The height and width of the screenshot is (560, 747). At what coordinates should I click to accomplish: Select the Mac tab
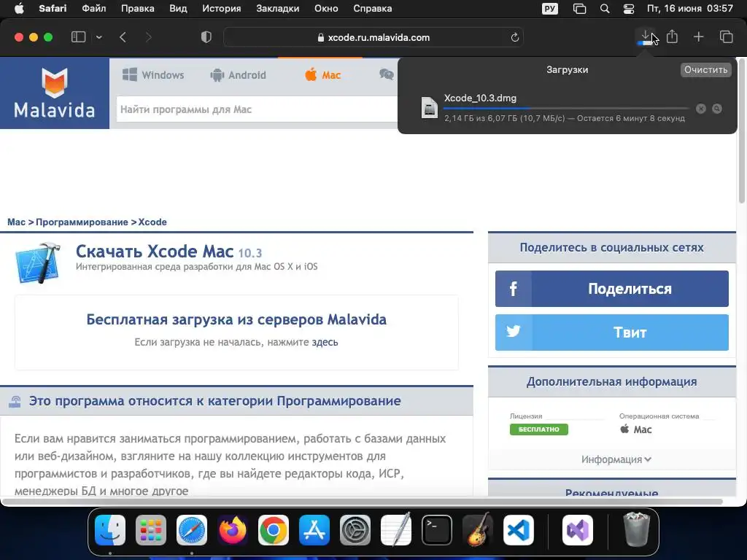tap(323, 75)
